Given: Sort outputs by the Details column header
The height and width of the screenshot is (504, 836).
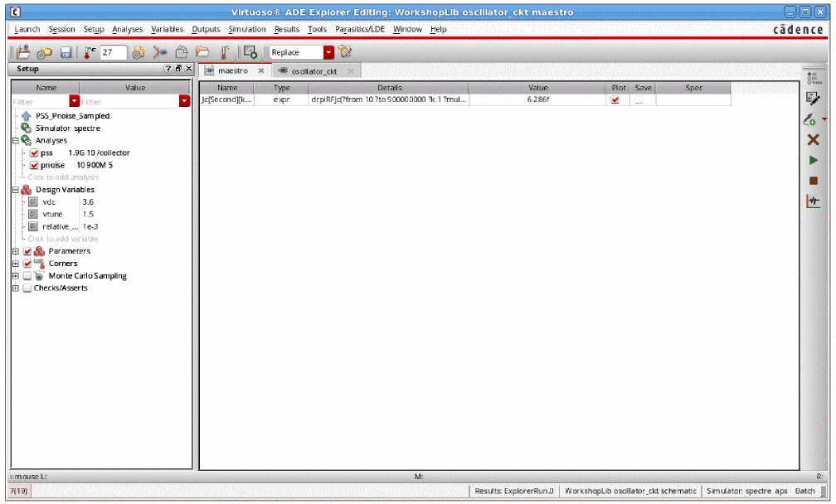Looking at the screenshot, I should pos(389,87).
